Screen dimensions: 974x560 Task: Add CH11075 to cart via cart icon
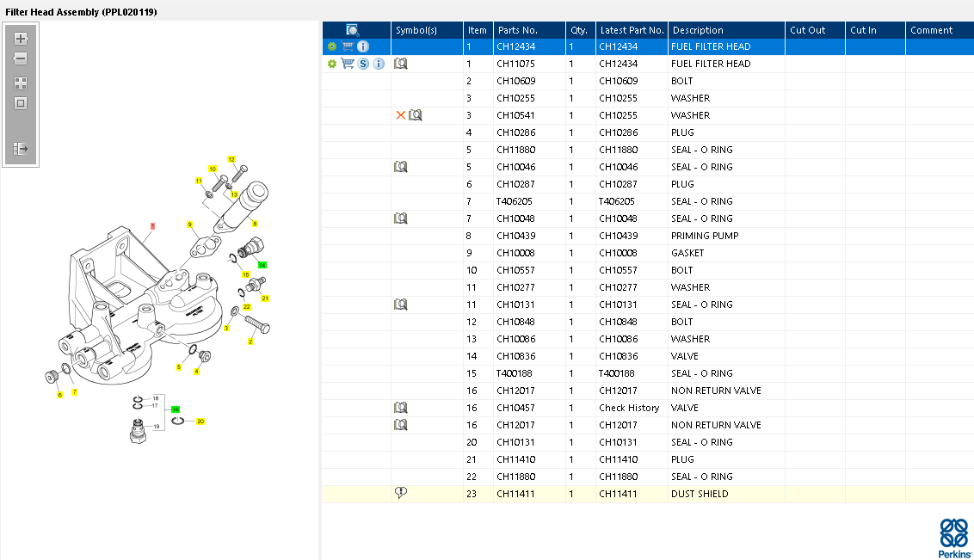coord(348,64)
